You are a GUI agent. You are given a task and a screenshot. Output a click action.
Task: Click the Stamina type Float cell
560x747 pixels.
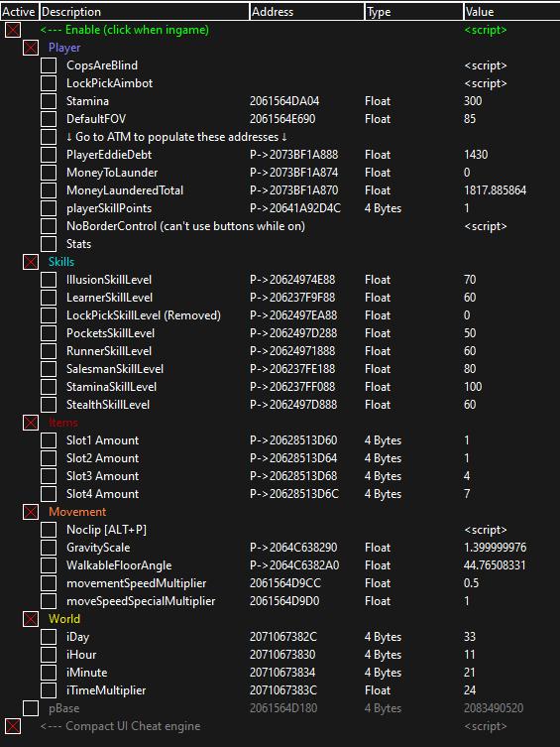point(378,101)
